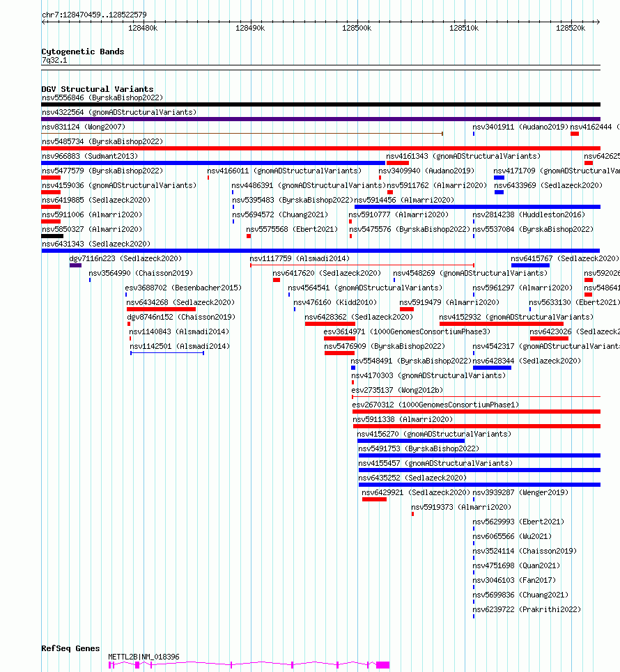Select the red nsv4161343 variant block

click(x=398, y=163)
